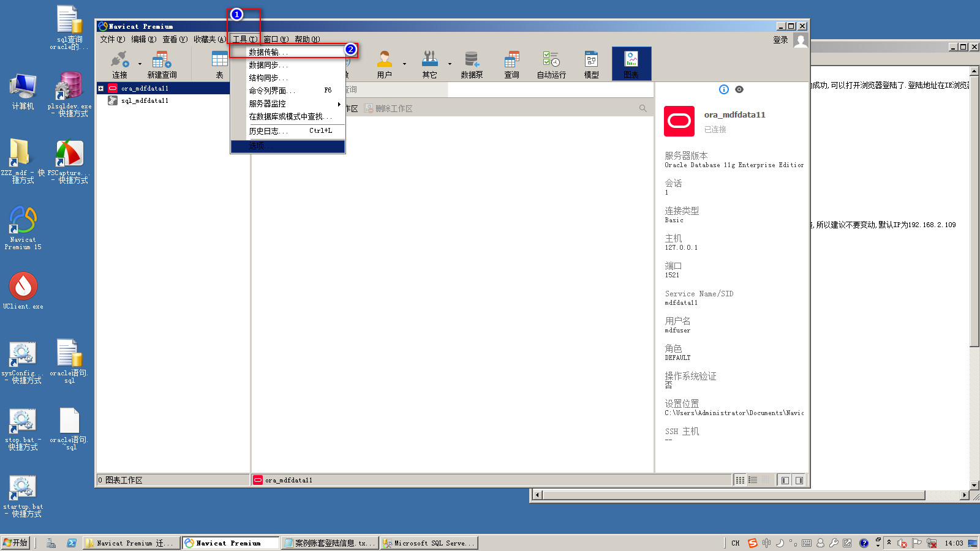Viewport: 980px width, 551px height.
Task: Switch to list view in status bar
Action: click(753, 480)
